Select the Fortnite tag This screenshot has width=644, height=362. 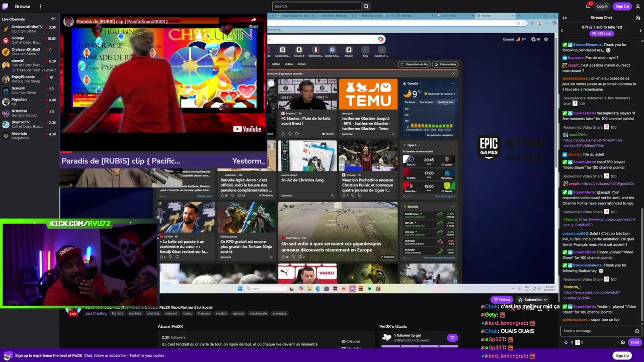pos(117,313)
